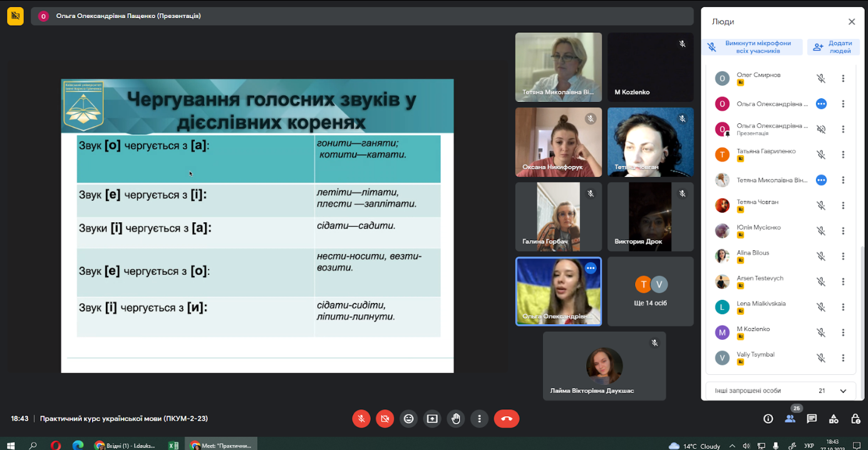Viewport: 868px width, 450px height.
Task: Toggle your microphone in the call bar
Action: click(361, 419)
